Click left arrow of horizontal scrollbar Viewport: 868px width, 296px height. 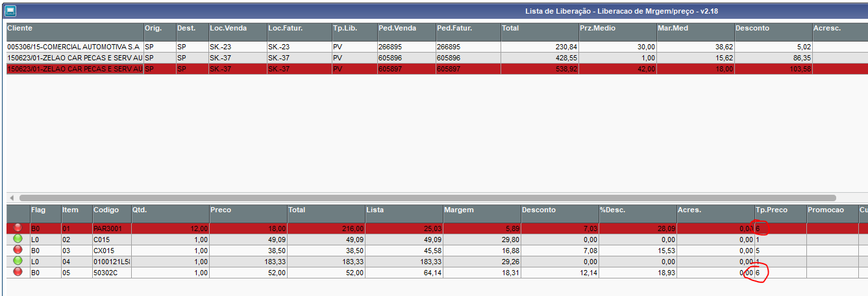(x=12, y=197)
